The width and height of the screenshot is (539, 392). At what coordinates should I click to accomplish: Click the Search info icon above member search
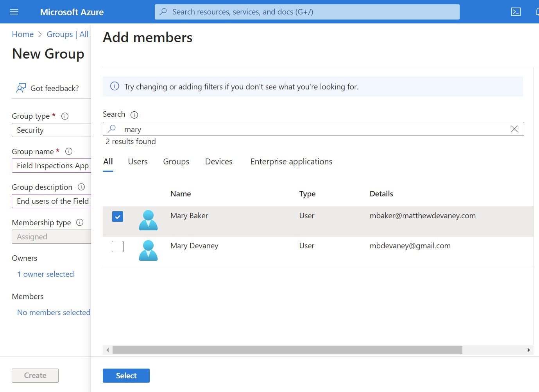pyautogui.click(x=134, y=115)
